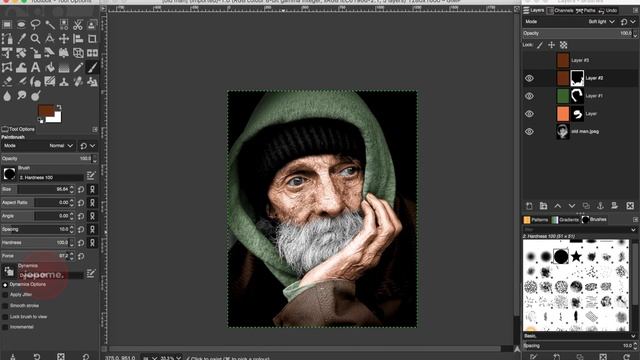Select the Color Picker eyedropper tool

click(x=21, y=39)
